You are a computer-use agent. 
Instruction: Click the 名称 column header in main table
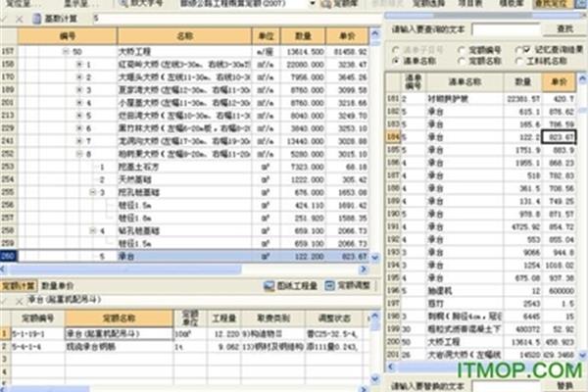184,36
